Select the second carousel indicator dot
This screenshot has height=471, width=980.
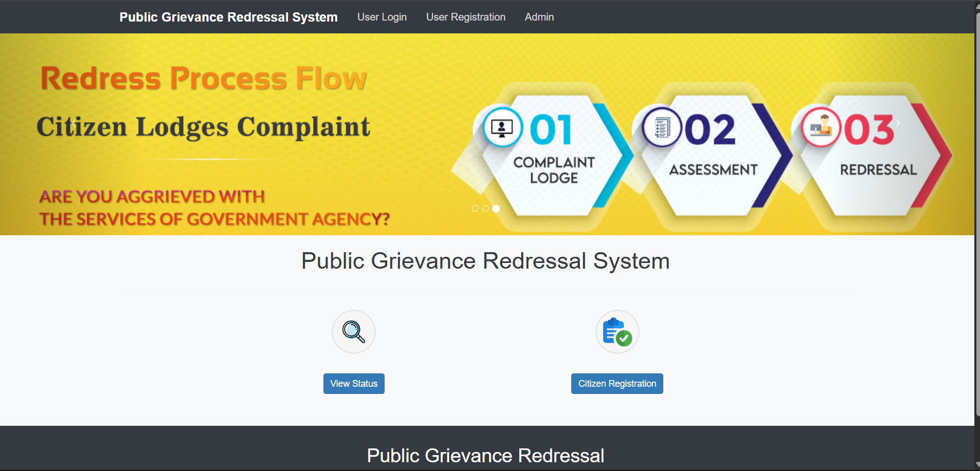coord(485,209)
